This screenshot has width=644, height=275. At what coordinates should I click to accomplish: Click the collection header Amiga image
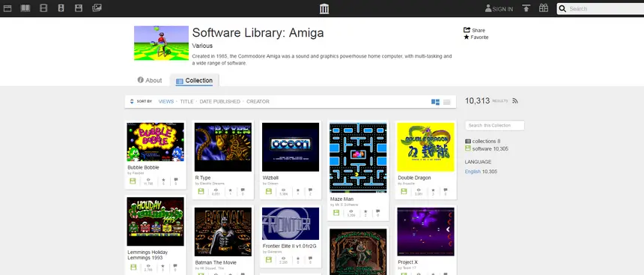(x=162, y=43)
